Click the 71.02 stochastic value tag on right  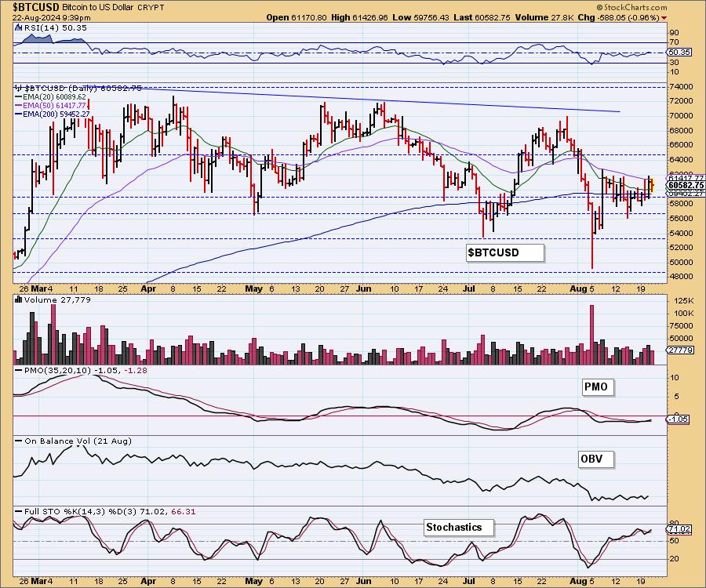point(679,529)
